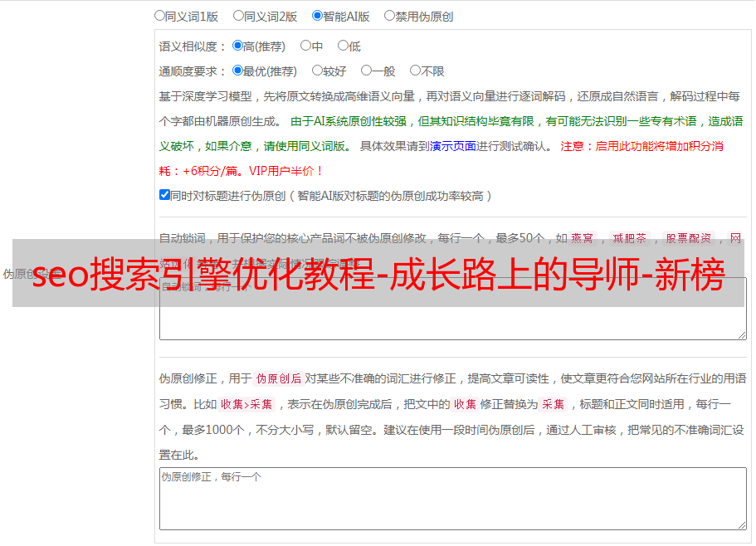This screenshot has height=546, width=756.
Task: Set 通顺度要求 to 一般
Action: (x=367, y=71)
